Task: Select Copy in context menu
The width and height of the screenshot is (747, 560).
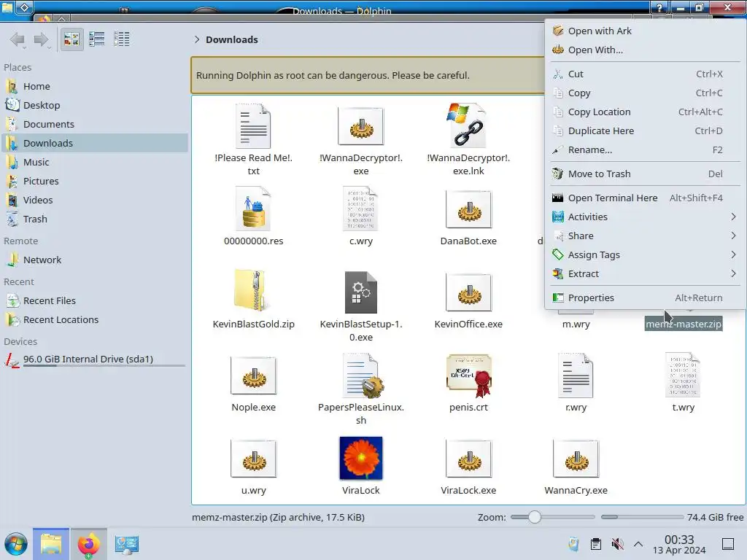Action: click(x=645, y=93)
